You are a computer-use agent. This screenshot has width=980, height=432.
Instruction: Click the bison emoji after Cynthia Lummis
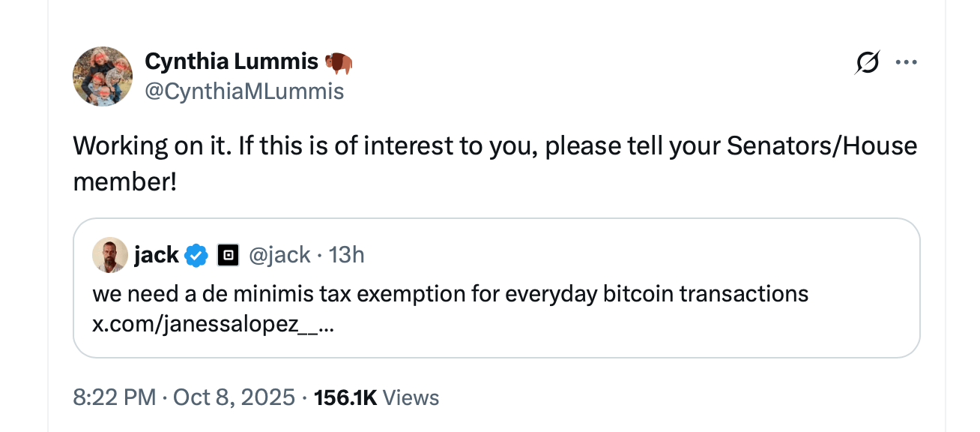point(339,62)
